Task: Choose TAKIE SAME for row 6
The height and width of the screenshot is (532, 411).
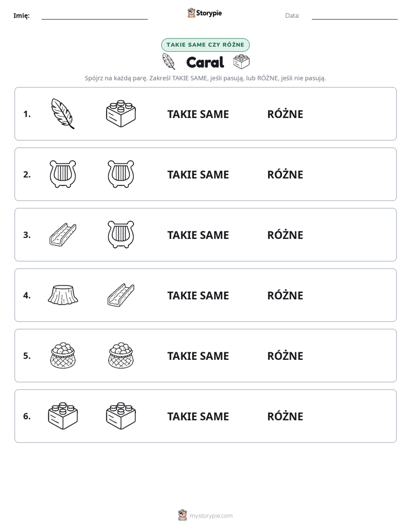Action: tap(198, 416)
